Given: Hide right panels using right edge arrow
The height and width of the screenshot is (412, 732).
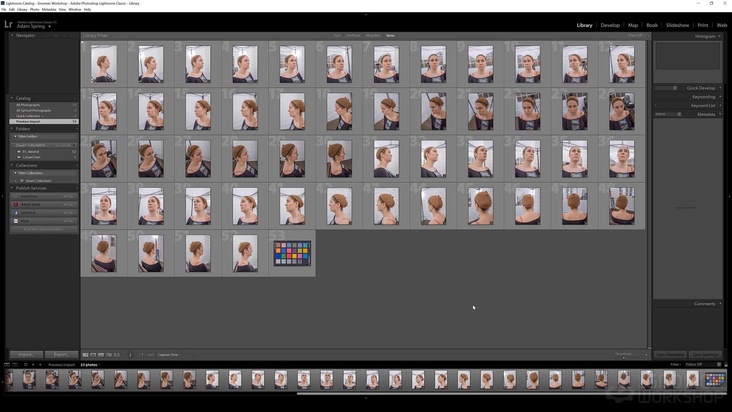Looking at the screenshot, I should point(729,196).
